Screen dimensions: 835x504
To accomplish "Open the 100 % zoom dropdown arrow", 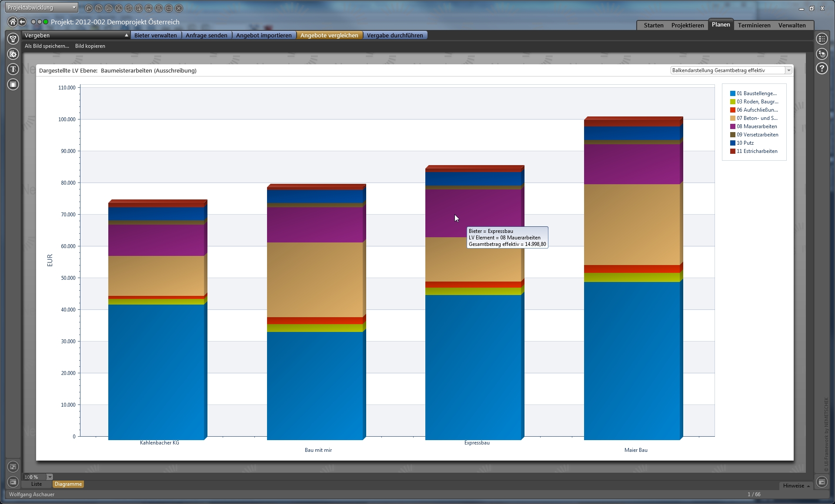I will pyautogui.click(x=50, y=477).
